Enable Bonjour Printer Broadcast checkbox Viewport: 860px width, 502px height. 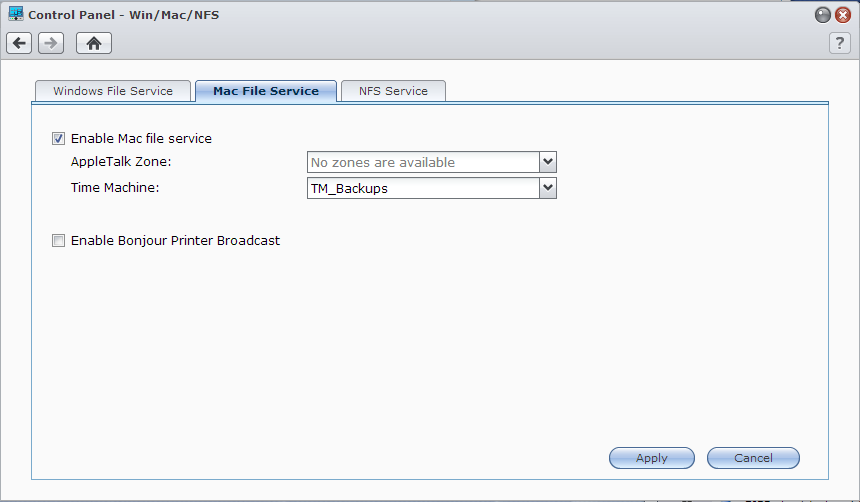pyautogui.click(x=59, y=241)
